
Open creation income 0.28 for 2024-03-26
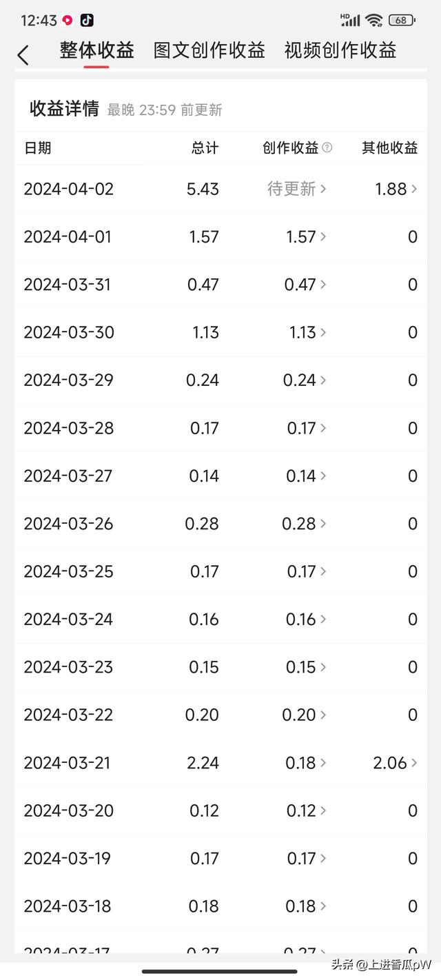click(305, 524)
